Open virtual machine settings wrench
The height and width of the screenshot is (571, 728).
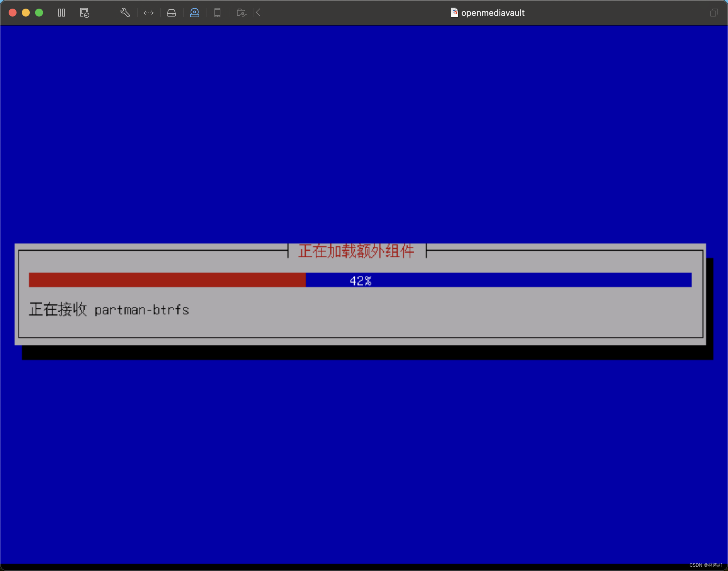tap(125, 13)
